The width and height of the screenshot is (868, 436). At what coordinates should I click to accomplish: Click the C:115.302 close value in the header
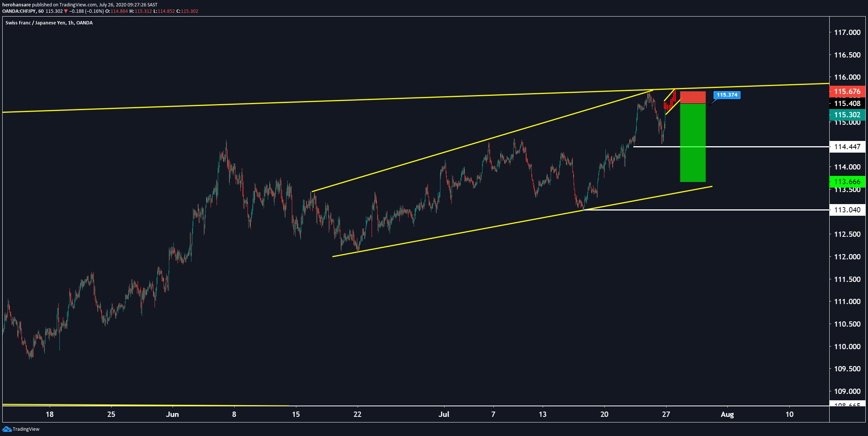[x=187, y=11]
